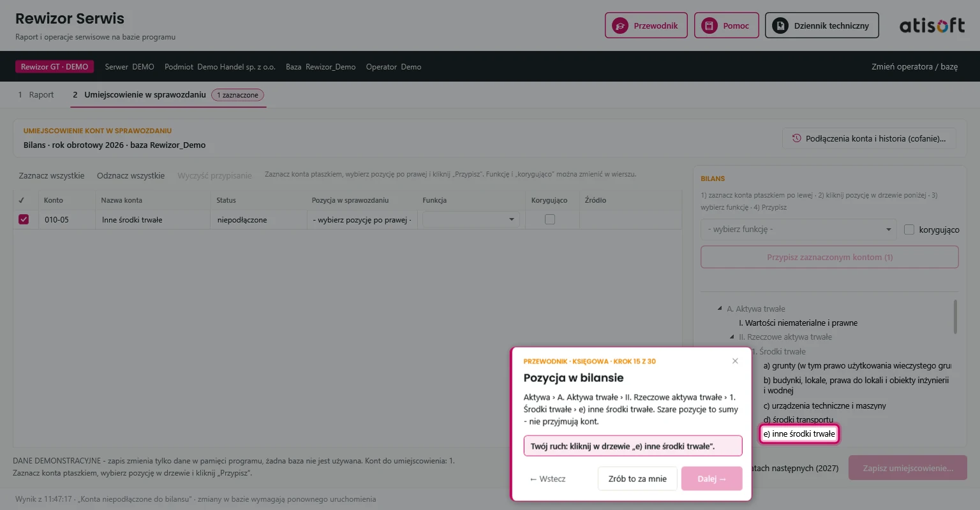
Task: Click Wyczyść przypisanie
Action: tap(214, 175)
